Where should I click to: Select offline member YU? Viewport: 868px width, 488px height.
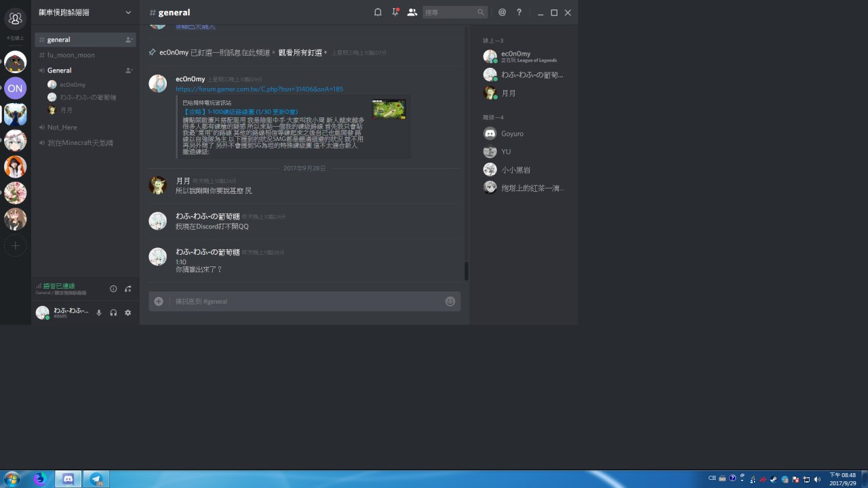pos(524,152)
